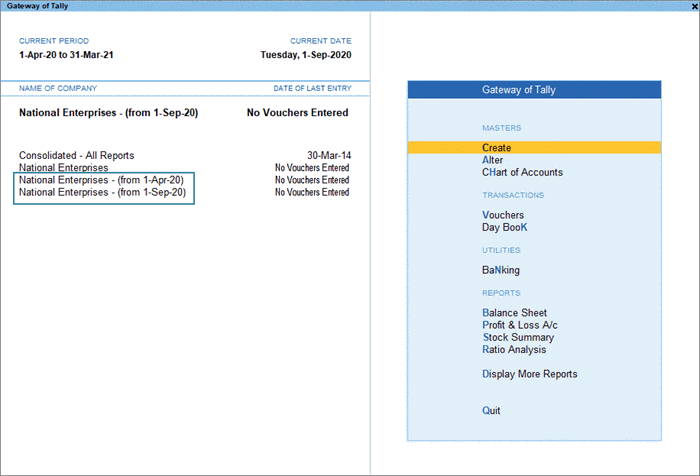The height and width of the screenshot is (476, 700).
Task: Click Display More Reports
Action: click(529, 374)
